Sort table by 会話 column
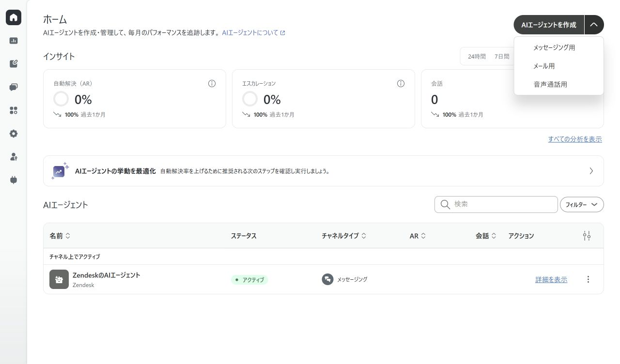Image resolution: width=620 pixels, height=364 pixels. point(486,236)
